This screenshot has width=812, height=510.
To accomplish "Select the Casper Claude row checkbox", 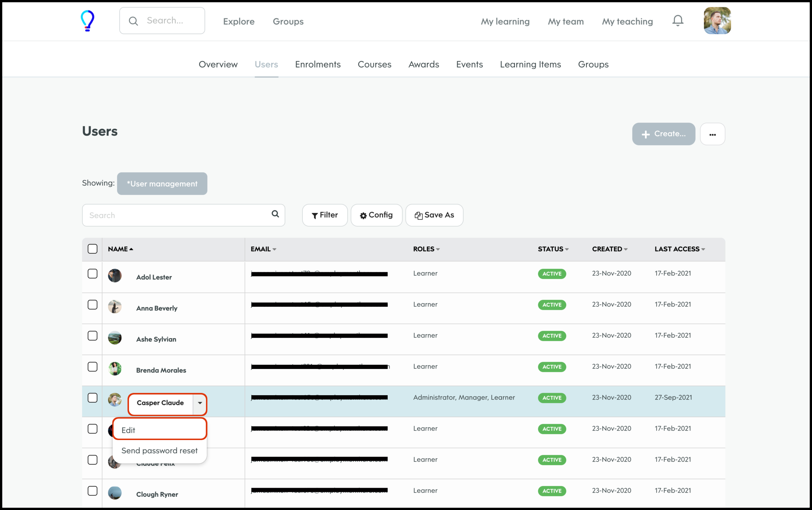I will tap(92, 398).
